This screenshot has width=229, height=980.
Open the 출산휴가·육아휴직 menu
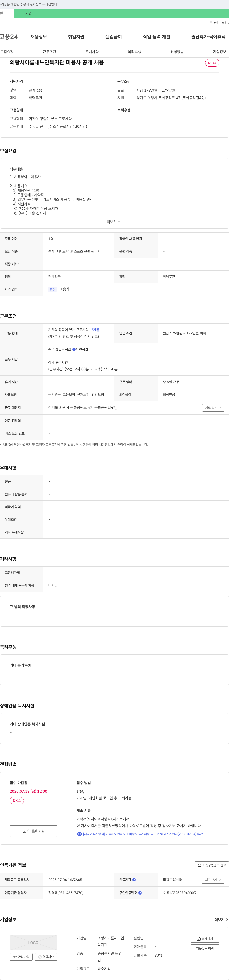pos(208,36)
